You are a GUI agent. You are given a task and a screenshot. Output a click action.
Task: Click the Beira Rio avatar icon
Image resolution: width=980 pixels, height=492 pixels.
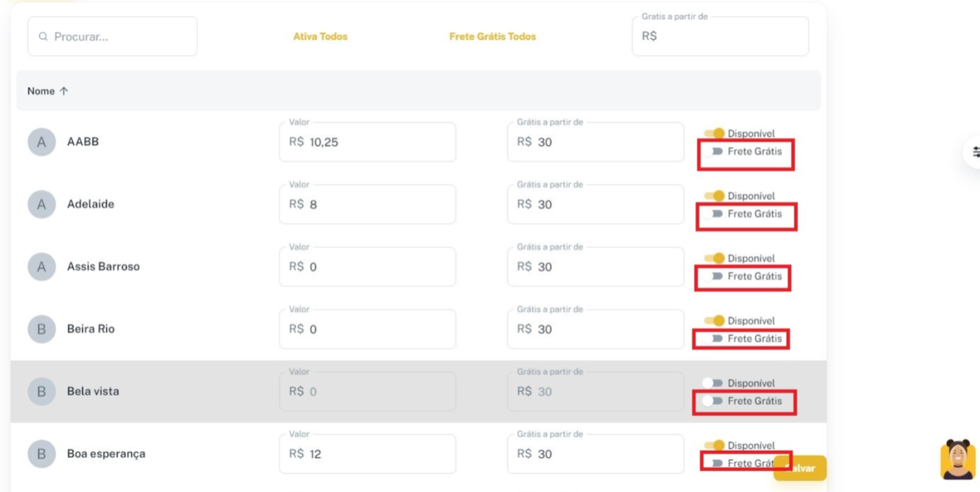(41, 329)
